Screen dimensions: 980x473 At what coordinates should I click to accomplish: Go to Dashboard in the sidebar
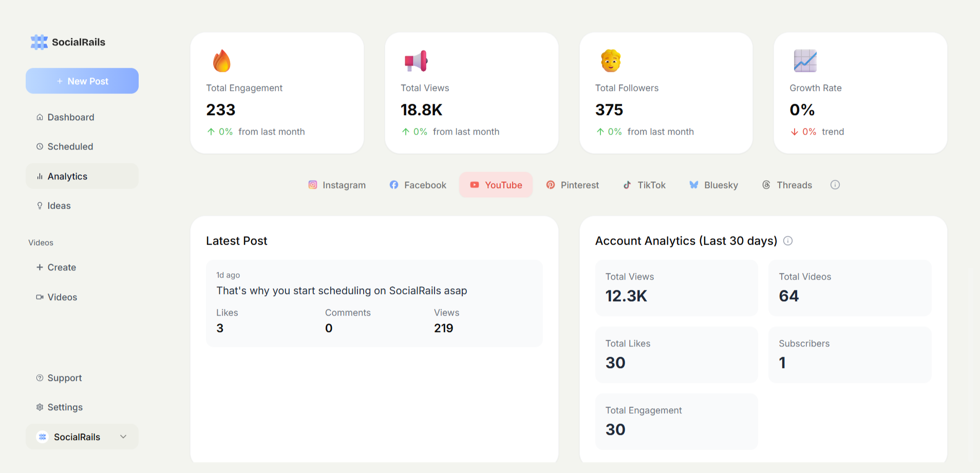pyautogui.click(x=82, y=117)
